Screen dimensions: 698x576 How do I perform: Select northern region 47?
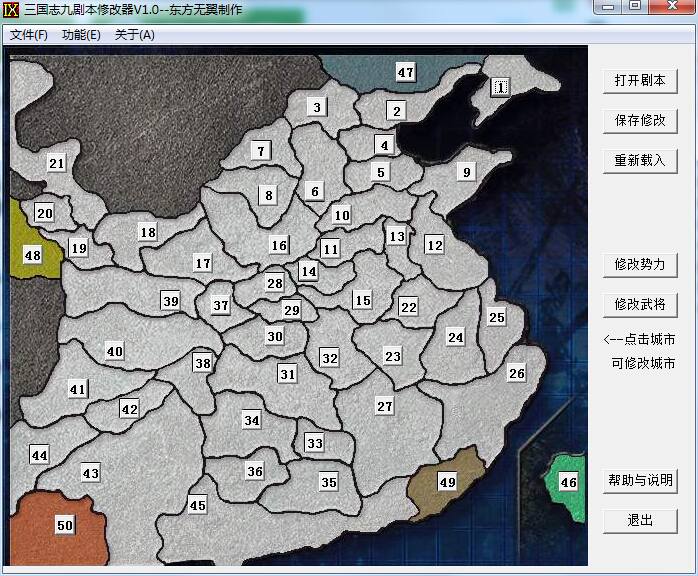point(406,72)
